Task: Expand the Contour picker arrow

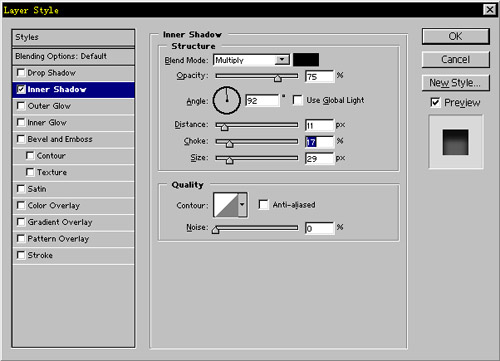Action: pyautogui.click(x=242, y=205)
